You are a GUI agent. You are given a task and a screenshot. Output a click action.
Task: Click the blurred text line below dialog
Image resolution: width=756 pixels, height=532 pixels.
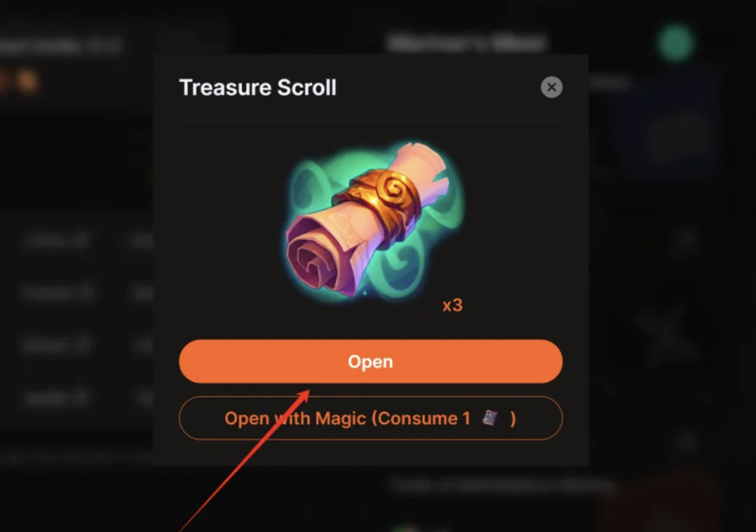pos(502,485)
